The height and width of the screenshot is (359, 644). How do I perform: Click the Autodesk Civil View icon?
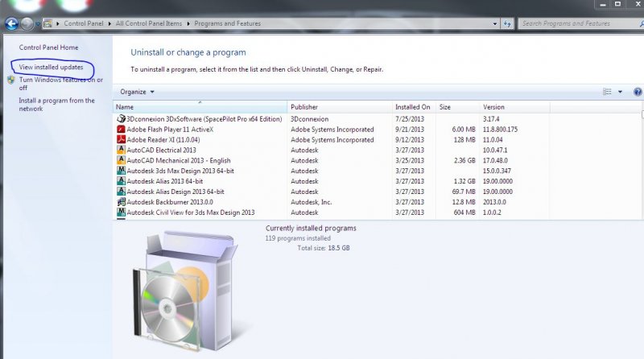point(121,212)
